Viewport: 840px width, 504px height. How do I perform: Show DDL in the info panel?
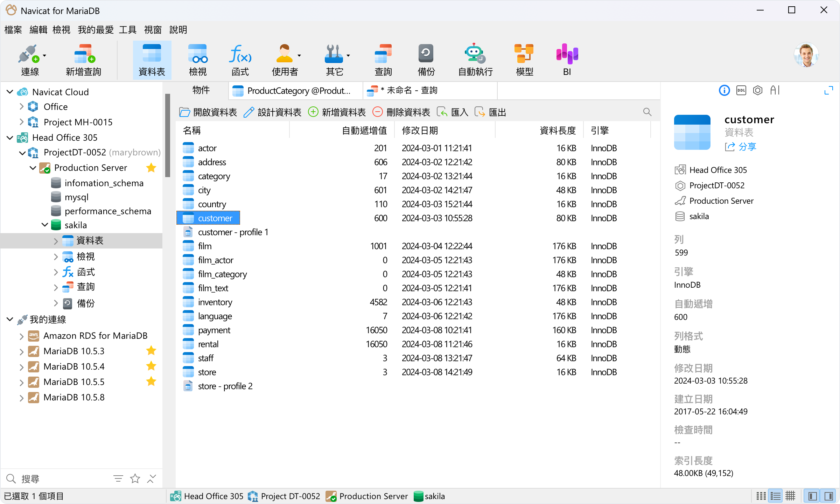[741, 91]
